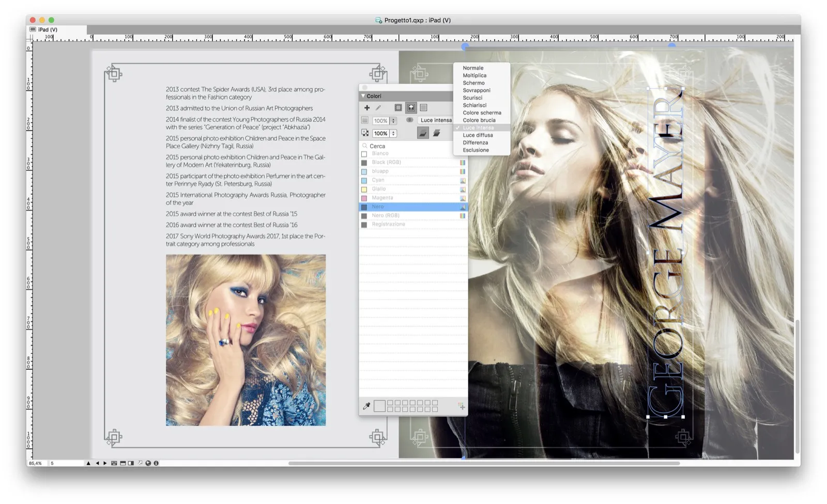Toggle the solid fill button in Colori panel
The width and height of the screenshot is (827, 504).
423,133
